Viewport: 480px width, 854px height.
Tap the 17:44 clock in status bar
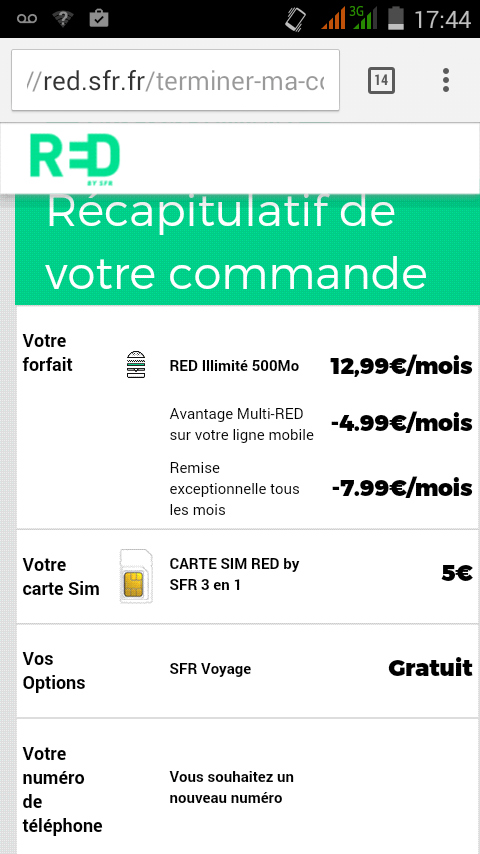(x=442, y=20)
